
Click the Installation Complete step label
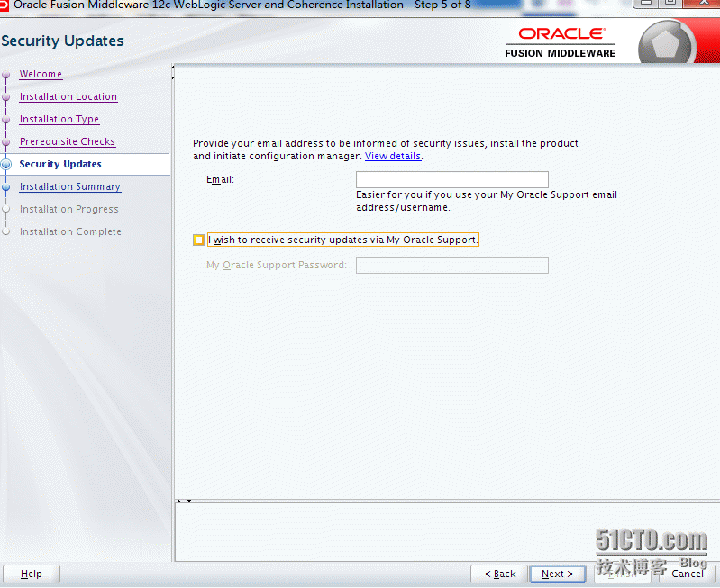click(70, 231)
